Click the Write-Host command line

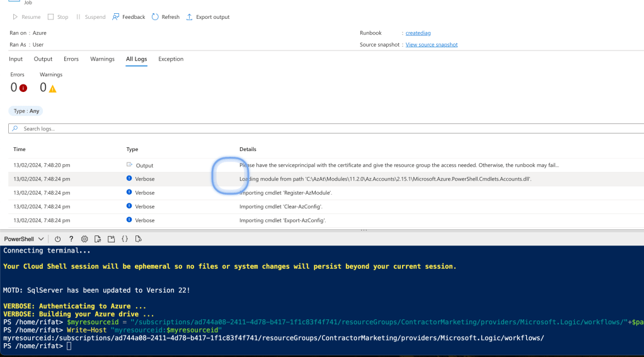[112, 330]
